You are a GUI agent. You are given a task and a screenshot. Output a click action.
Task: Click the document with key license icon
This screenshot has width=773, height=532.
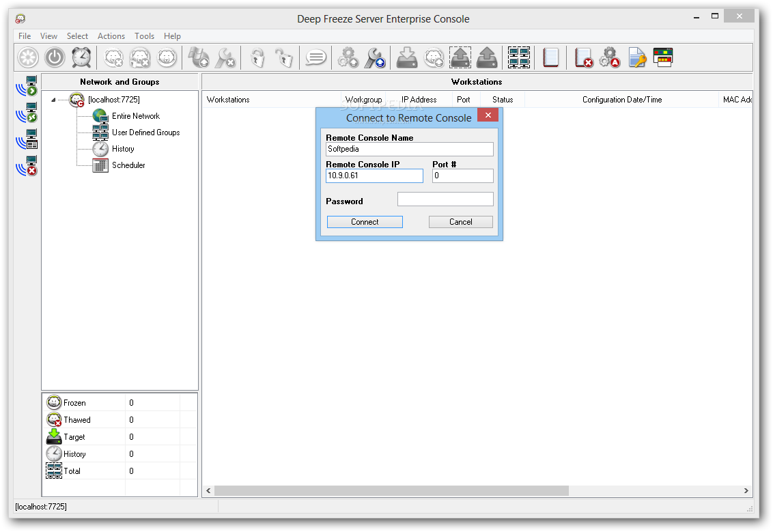click(x=637, y=57)
